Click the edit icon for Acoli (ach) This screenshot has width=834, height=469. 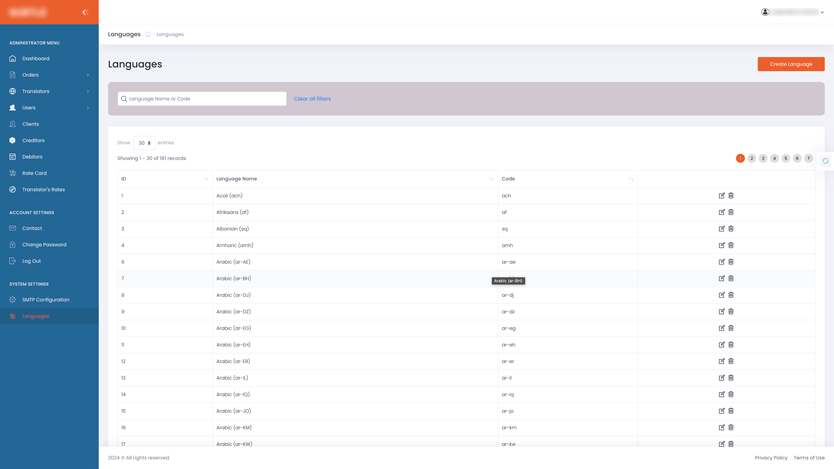pyautogui.click(x=721, y=196)
